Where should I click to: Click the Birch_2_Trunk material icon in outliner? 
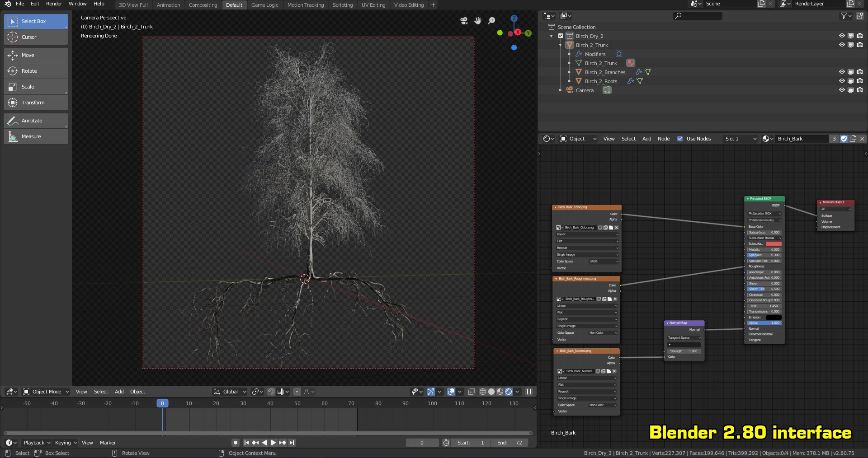tap(631, 63)
